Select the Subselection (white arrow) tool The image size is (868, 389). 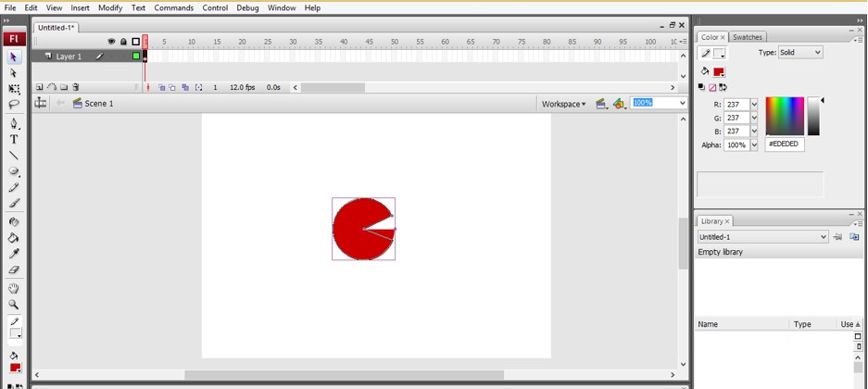pyautogui.click(x=14, y=73)
